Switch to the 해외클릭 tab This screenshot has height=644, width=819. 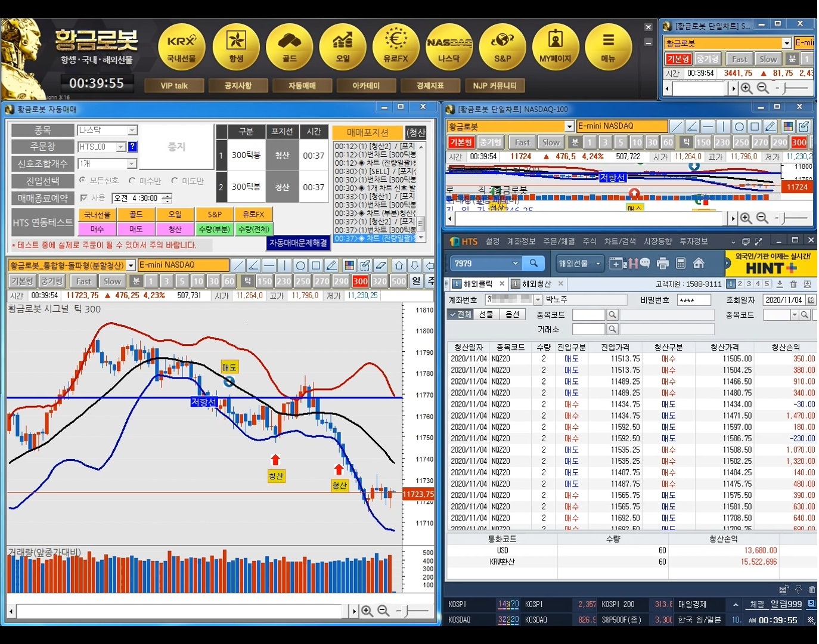point(478,284)
